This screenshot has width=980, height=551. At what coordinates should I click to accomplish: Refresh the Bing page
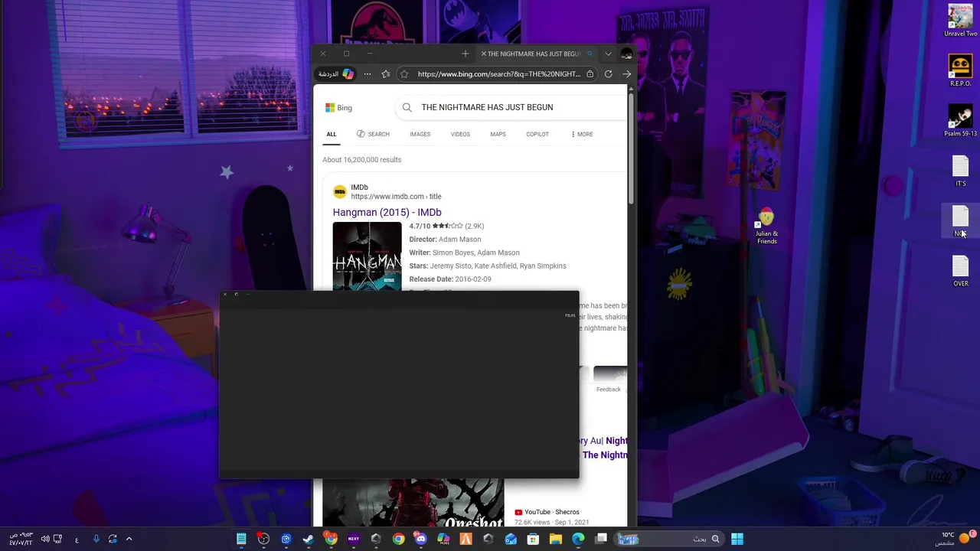tap(608, 74)
